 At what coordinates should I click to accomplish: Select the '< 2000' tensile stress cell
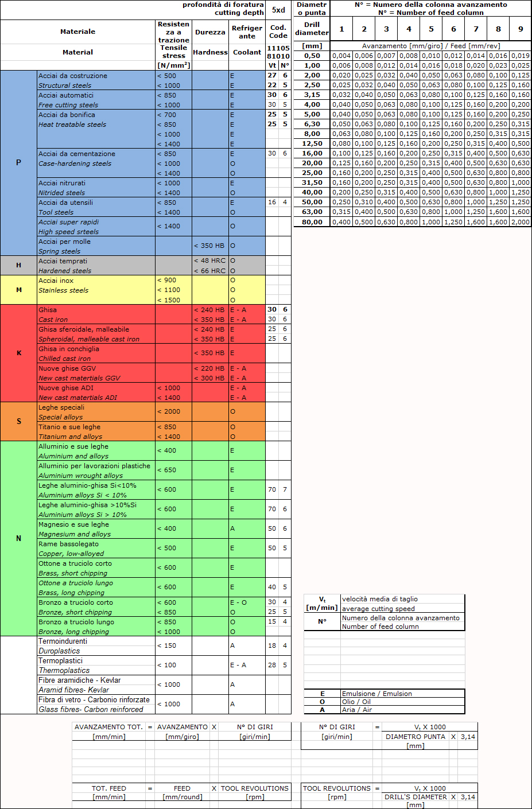(173, 411)
